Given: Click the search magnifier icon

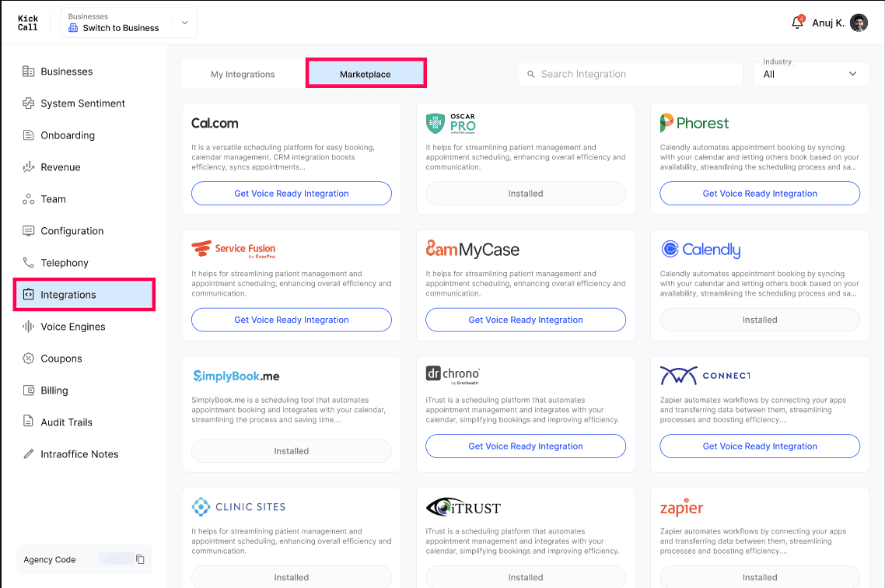Looking at the screenshot, I should tap(531, 74).
